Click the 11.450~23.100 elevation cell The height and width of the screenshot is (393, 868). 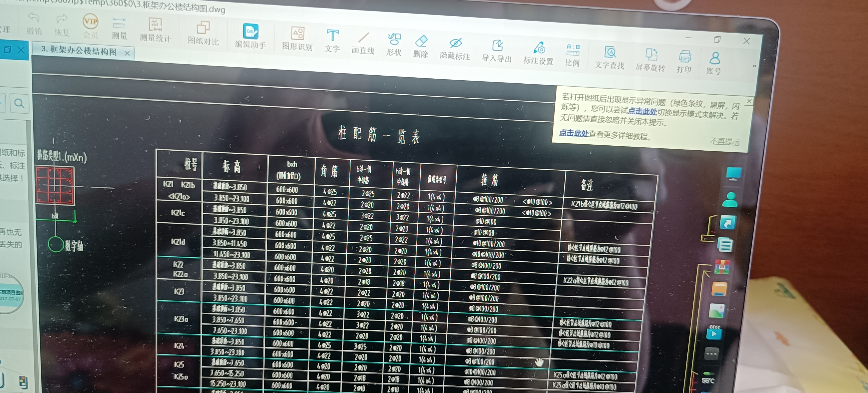pyautogui.click(x=231, y=254)
